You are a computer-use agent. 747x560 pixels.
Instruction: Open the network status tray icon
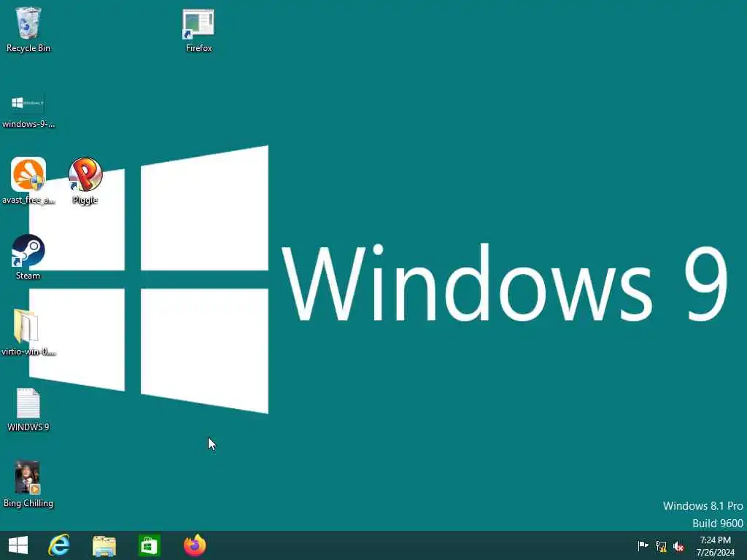[661, 545]
